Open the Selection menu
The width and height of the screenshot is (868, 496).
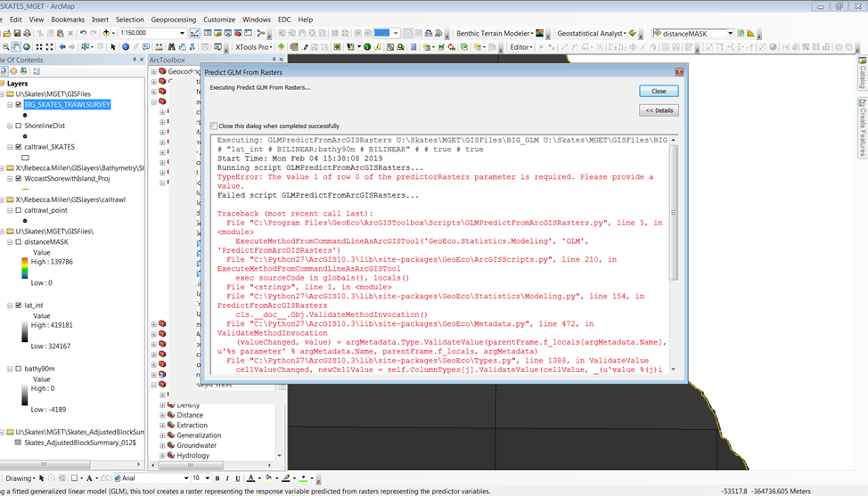pyautogui.click(x=129, y=20)
